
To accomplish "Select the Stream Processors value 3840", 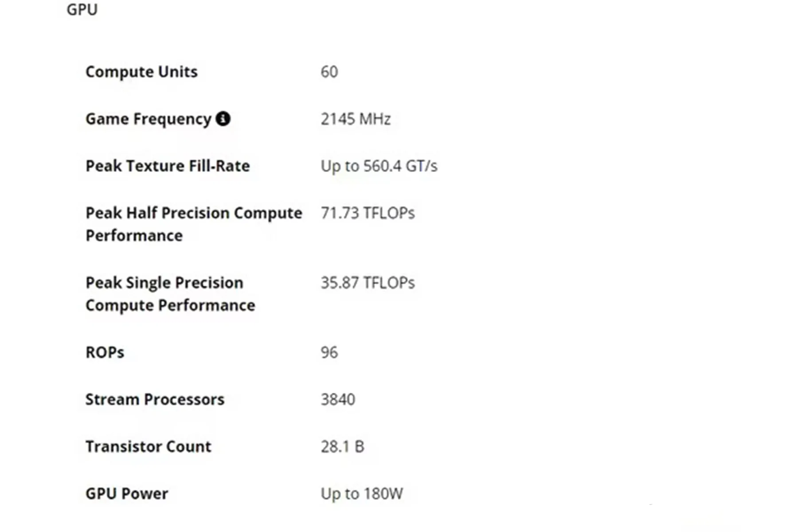I will (338, 399).
